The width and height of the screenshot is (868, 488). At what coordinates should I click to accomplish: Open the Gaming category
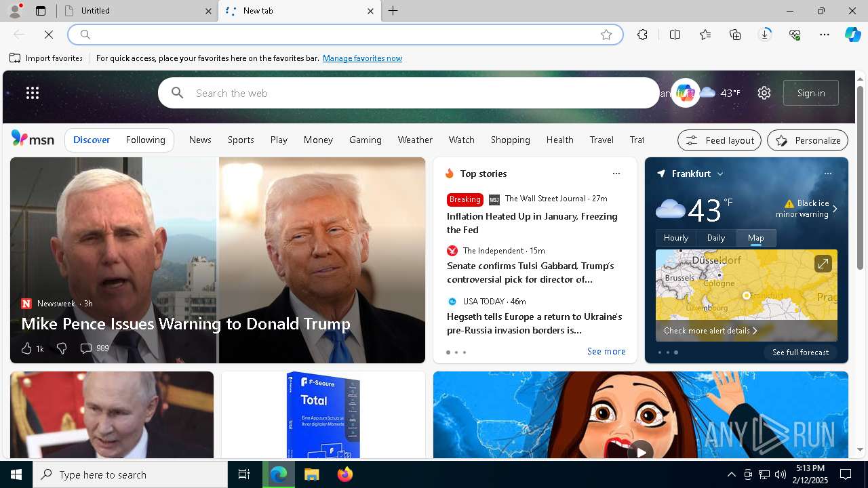click(x=366, y=140)
